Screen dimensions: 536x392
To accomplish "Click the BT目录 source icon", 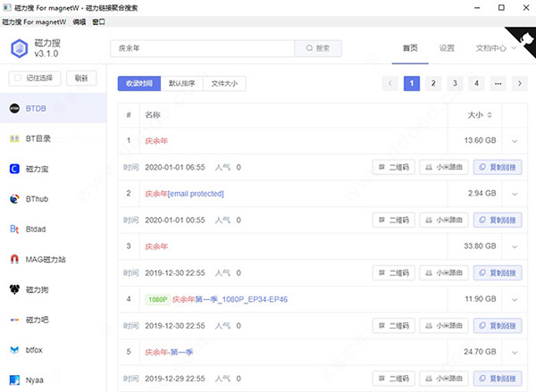I will tap(14, 138).
